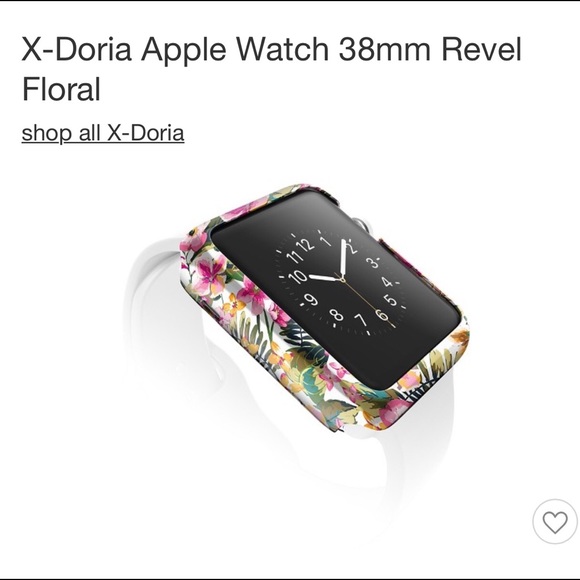Tap the heart favorite icon

(555, 522)
